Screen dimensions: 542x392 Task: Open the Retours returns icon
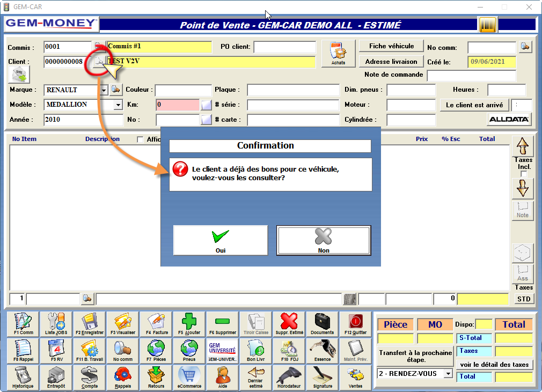156,378
